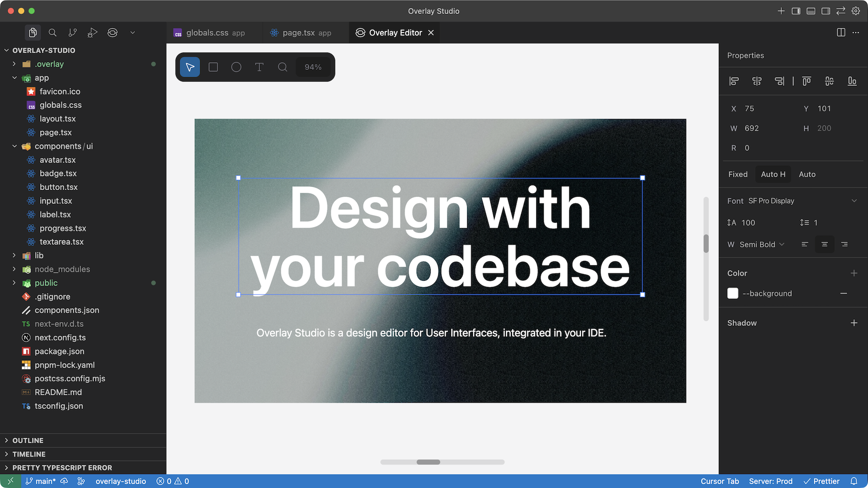Screen dimensions: 868x488
Task: Set text alignment to left
Action: (x=804, y=244)
